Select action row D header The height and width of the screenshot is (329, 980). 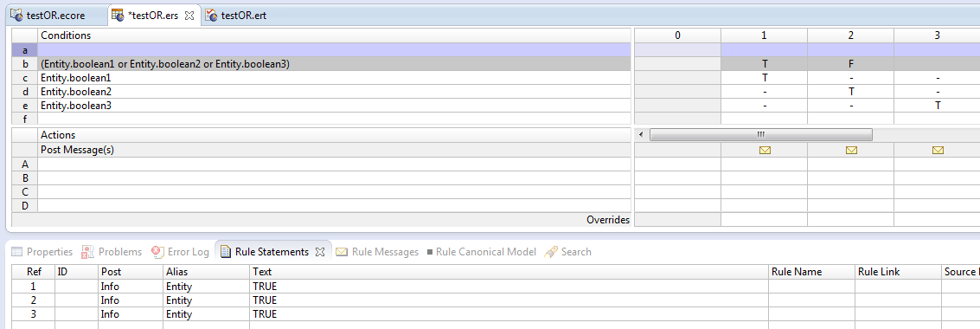24,205
